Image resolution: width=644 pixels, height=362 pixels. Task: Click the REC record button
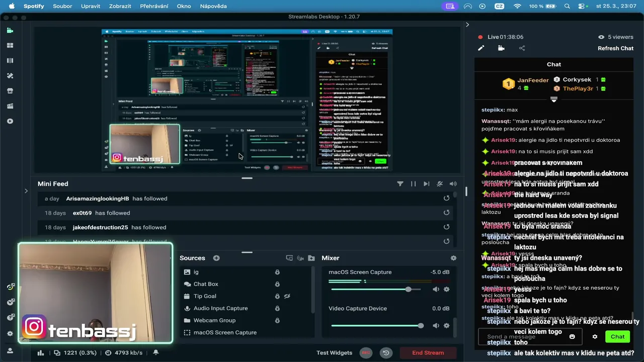(x=366, y=353)
